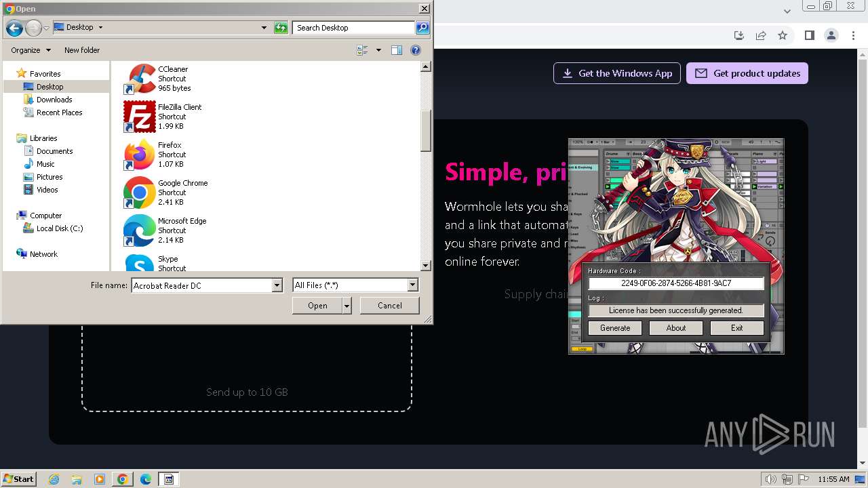The height and width of the screenshot is (488, 868).
Task: Click the volume icon in system tray
Action: (x=770, y=479)
